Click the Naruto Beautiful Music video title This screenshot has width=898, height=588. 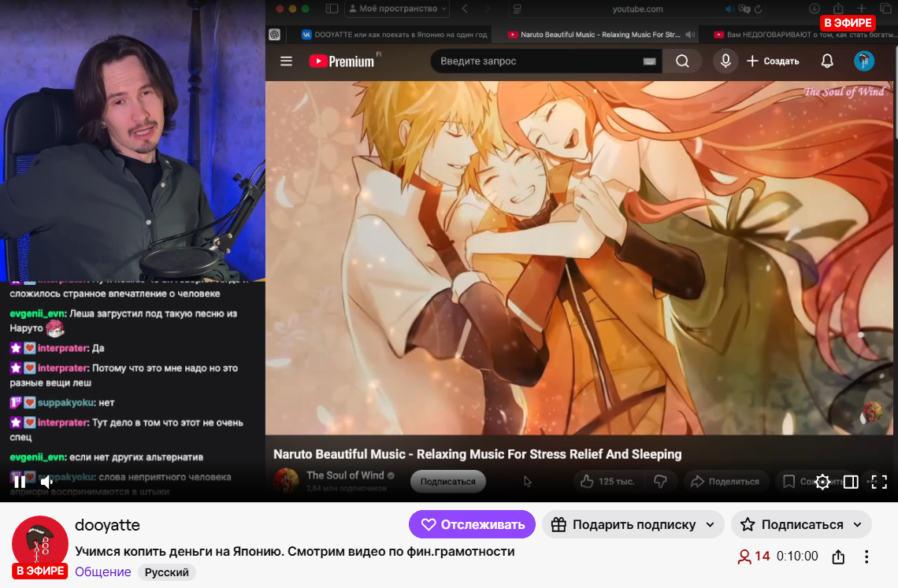(477, 454)
